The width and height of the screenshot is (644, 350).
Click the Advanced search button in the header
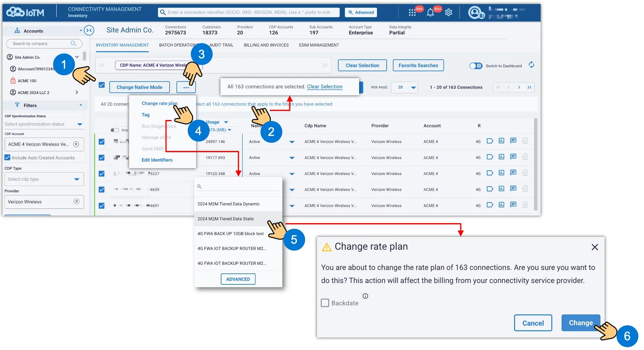tap(361, 12)
